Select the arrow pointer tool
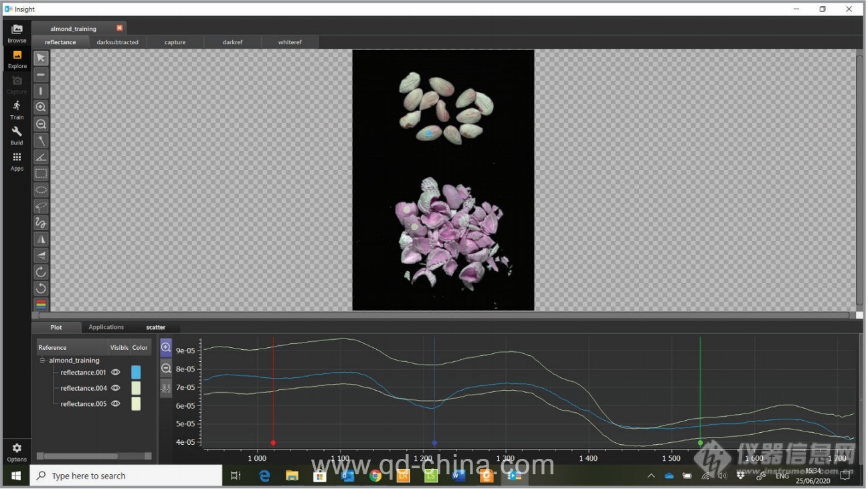 pos(41,58)
